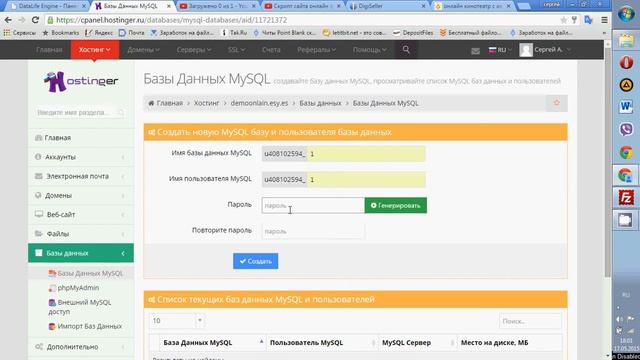Click demoonlain.esy.es breadcrumb link

pyautogui.click(x=259, y=103)
